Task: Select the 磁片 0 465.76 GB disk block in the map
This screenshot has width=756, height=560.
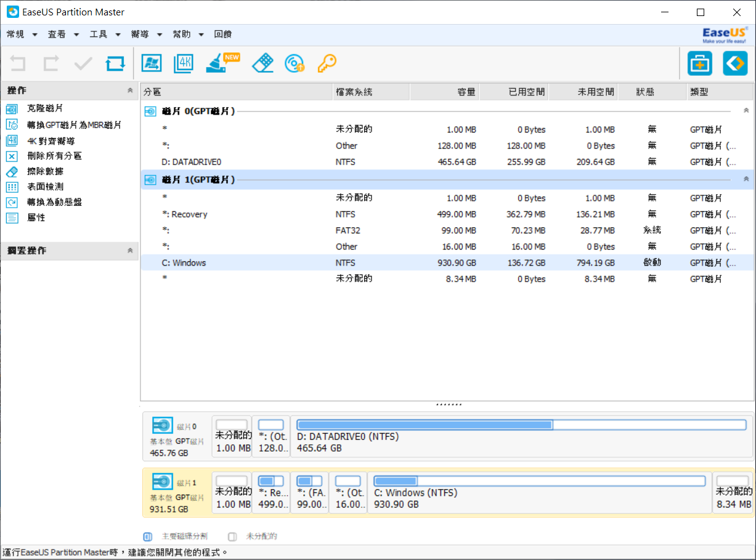Action: (177, 436)
